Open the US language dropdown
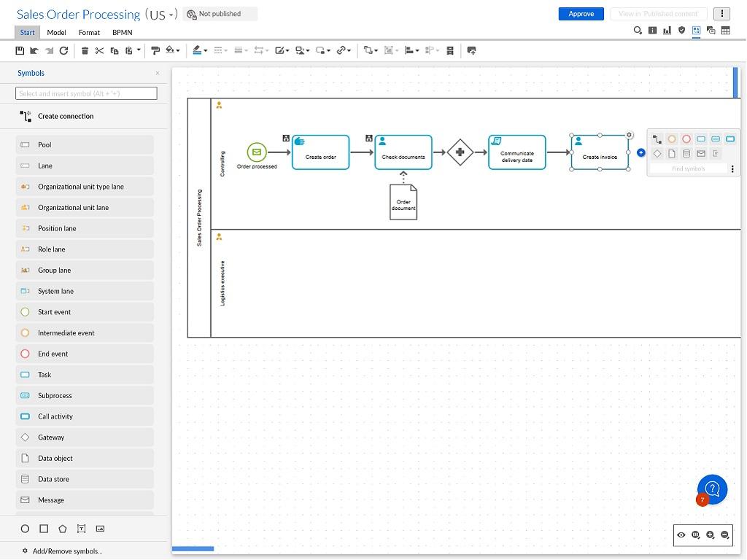747x560 pixels. (162, 15)
